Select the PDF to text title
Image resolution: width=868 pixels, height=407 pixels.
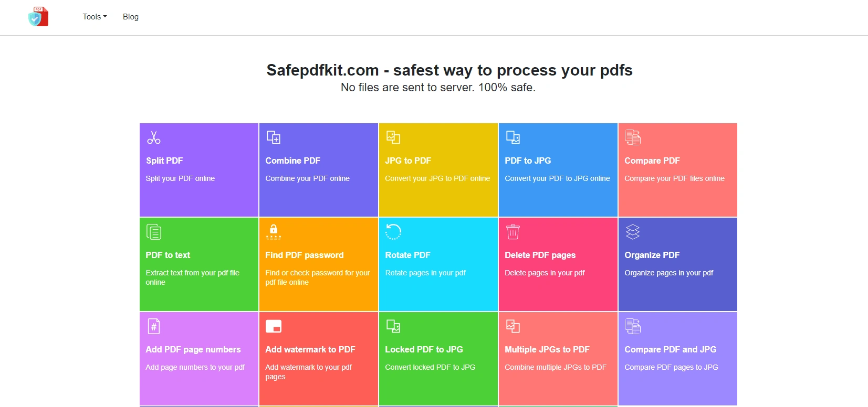point(168,255)
